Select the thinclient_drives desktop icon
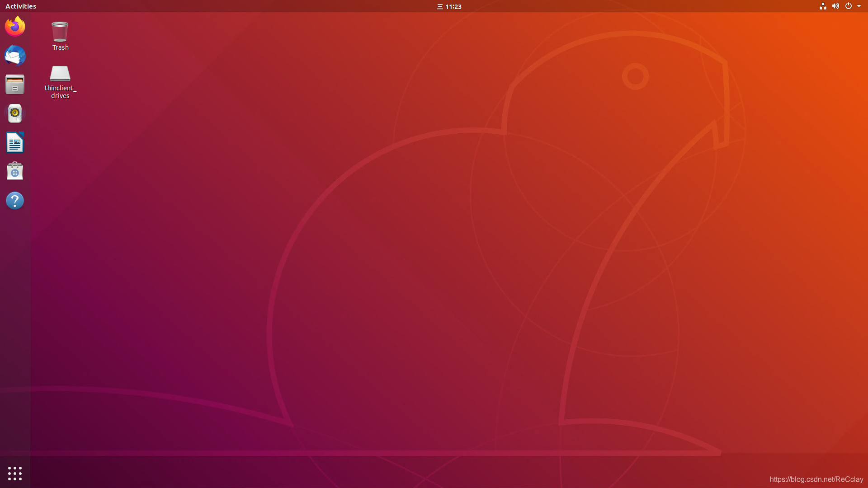The height and width of the screenshot is (488, 868). pyautogui.click(x=60, y=73)
